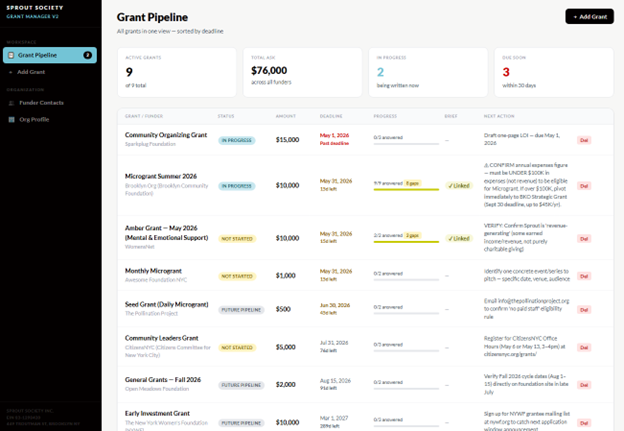Delete the Community Leaders Grant row
This screenshot has height=431, width=624.
tap(584, 347)
